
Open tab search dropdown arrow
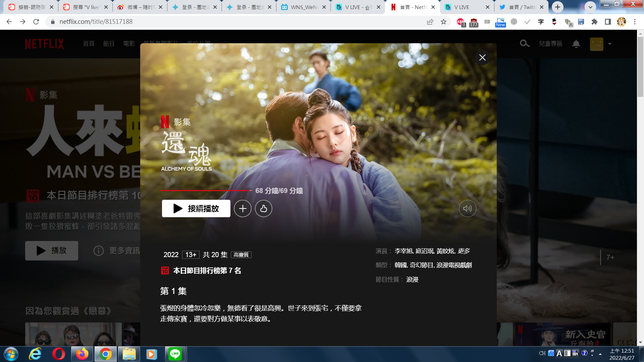(590, 7)
